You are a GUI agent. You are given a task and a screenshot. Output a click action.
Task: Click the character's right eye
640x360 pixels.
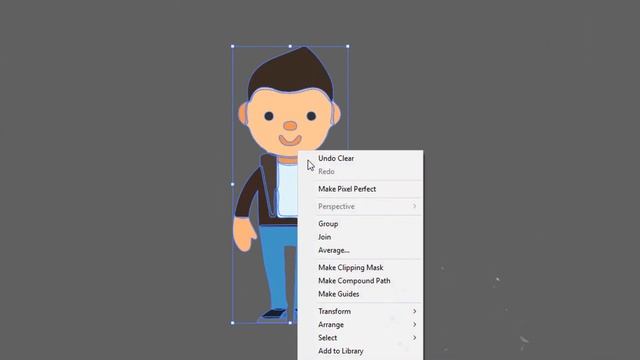pos(311,116)
